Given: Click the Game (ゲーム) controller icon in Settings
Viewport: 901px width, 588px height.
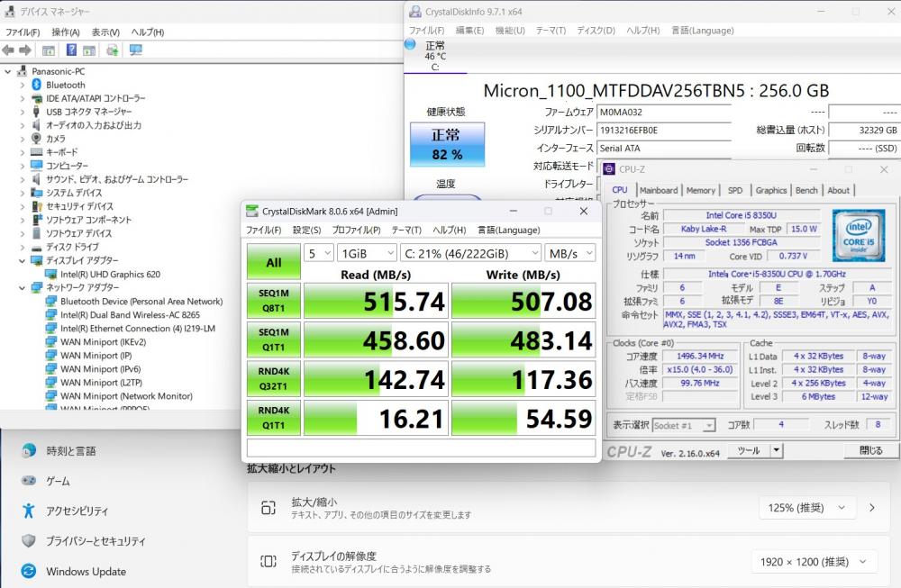Looking at the screenshot, I should pyautogui.click(x=29, y=481).
